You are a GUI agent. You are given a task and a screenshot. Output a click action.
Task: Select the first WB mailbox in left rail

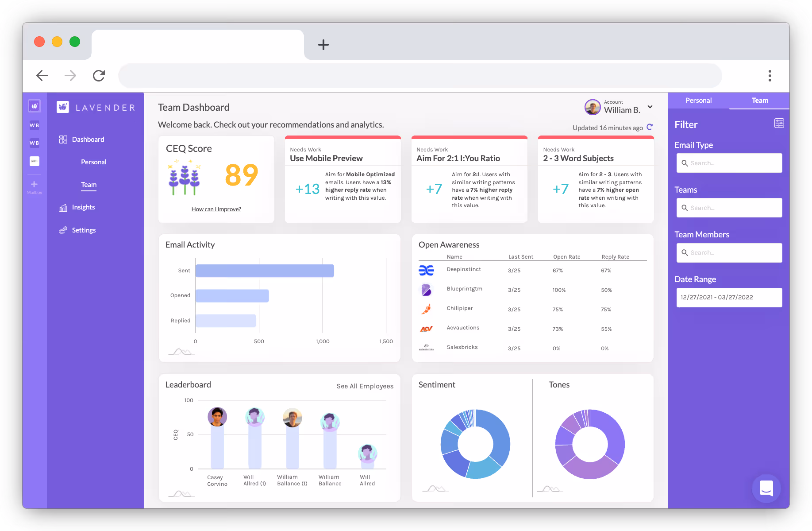coord(35,125)
